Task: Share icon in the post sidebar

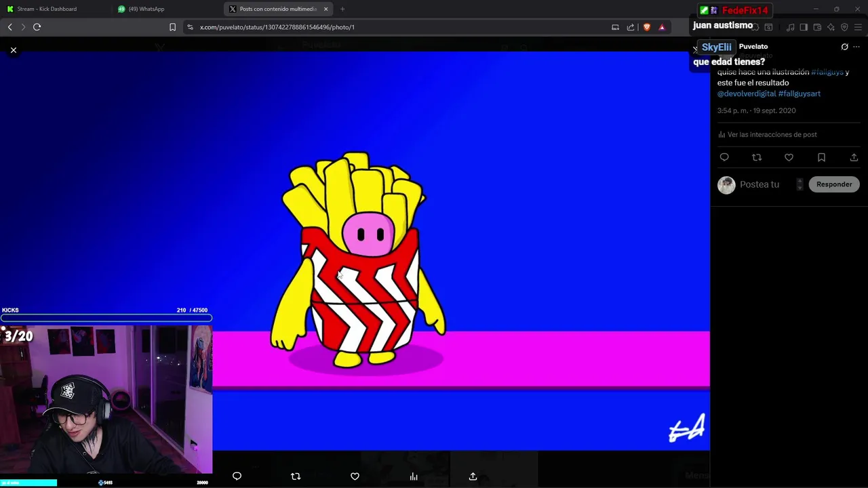Action: [854, 157]
